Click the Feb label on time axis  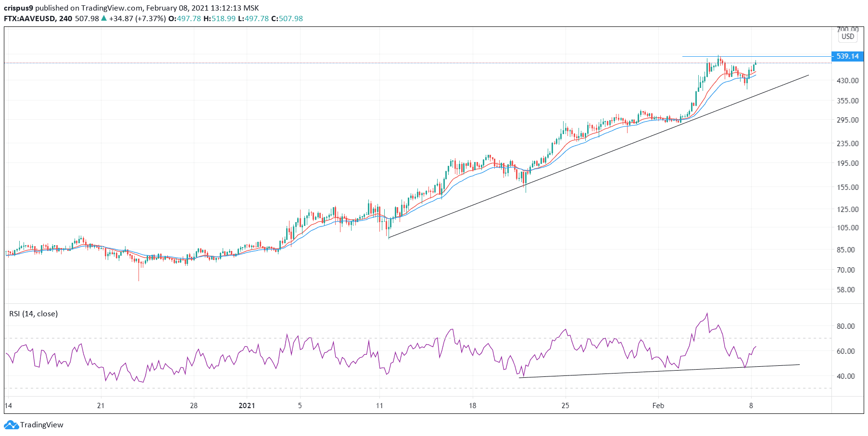[x=658, y=406]
